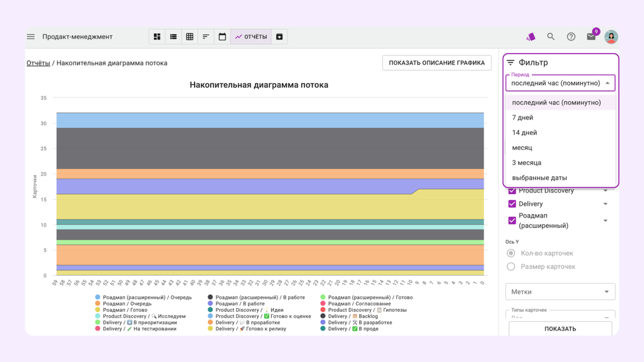Click the Показать button to apply filters
Screen dimensions: 644x362
[560, 328]
